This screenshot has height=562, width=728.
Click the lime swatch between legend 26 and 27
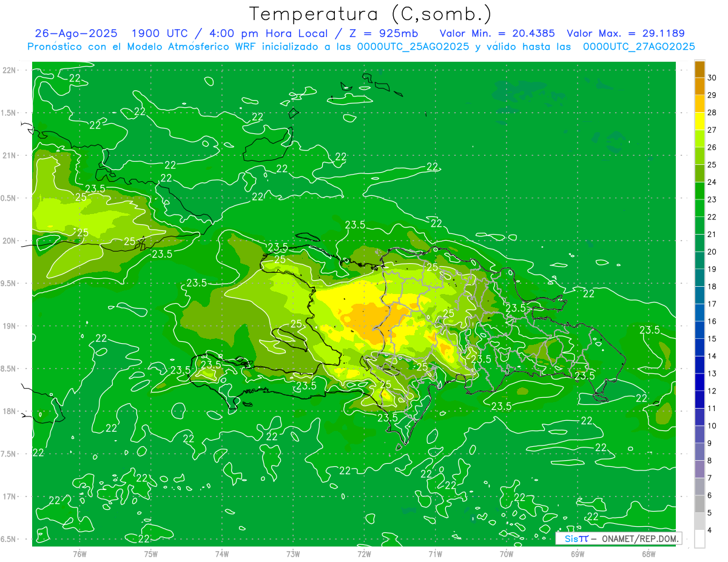699,138
